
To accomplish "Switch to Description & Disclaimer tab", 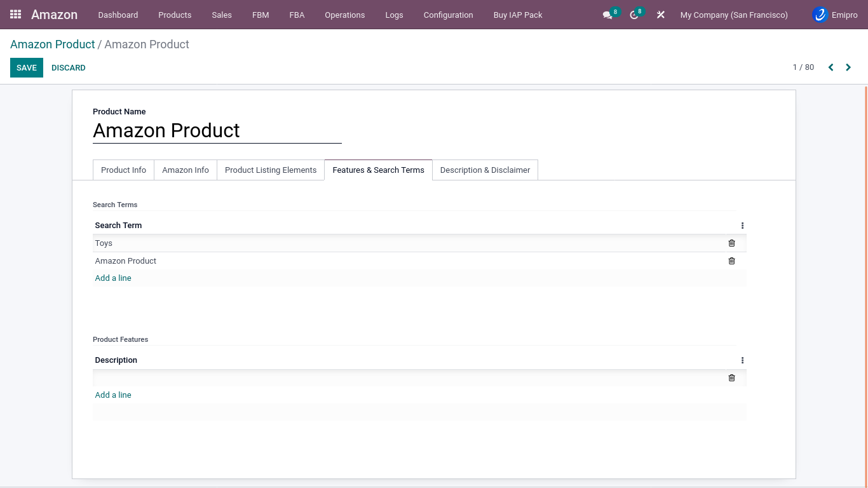I will (485, 170).
